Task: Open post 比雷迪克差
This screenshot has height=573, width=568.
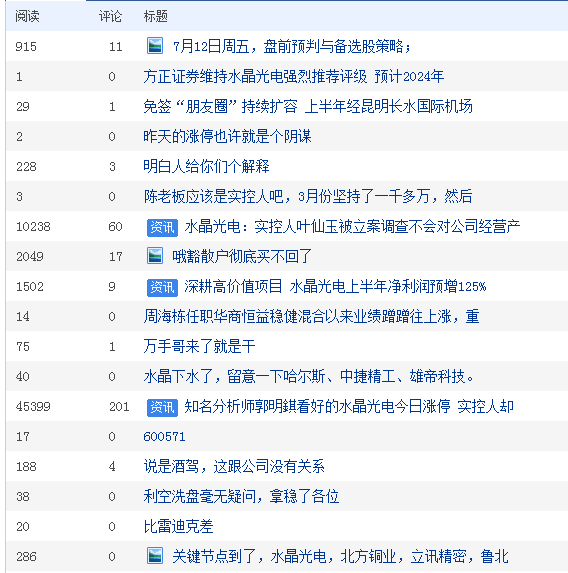Action: click(178, 527)
